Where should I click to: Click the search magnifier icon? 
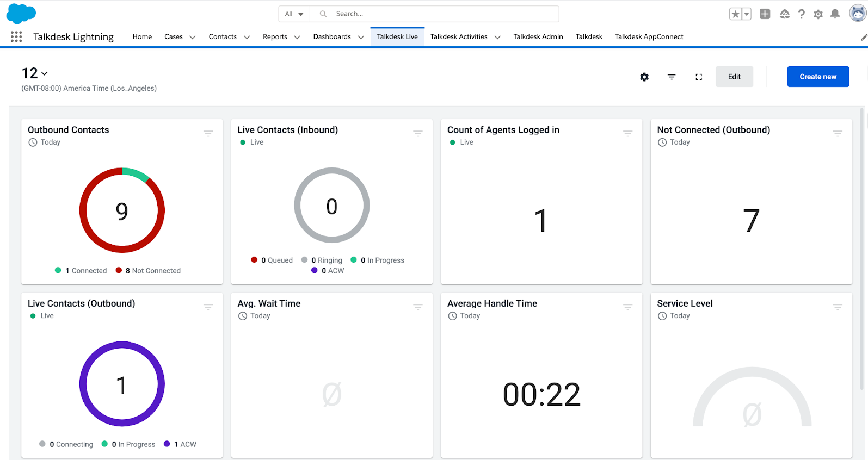pos(323,14)
